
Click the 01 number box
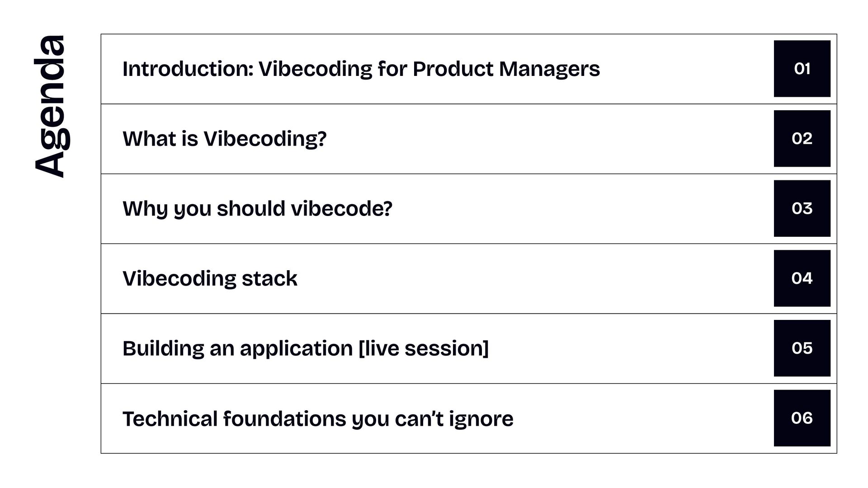coord(802,69)
